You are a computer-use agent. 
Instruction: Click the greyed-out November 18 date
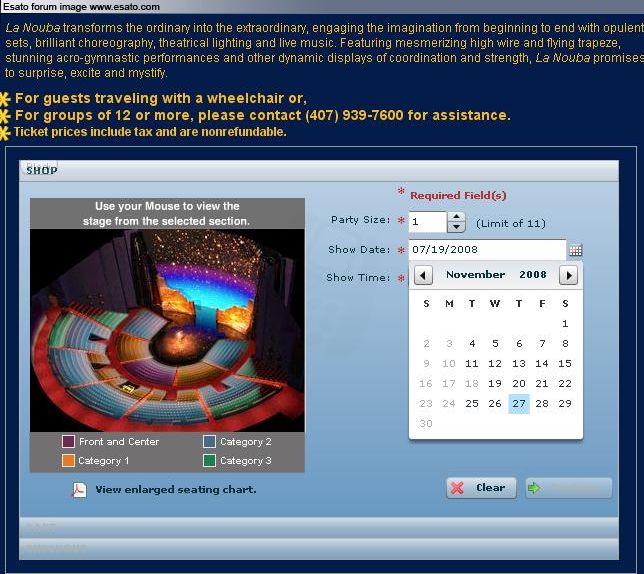point(472,384)
